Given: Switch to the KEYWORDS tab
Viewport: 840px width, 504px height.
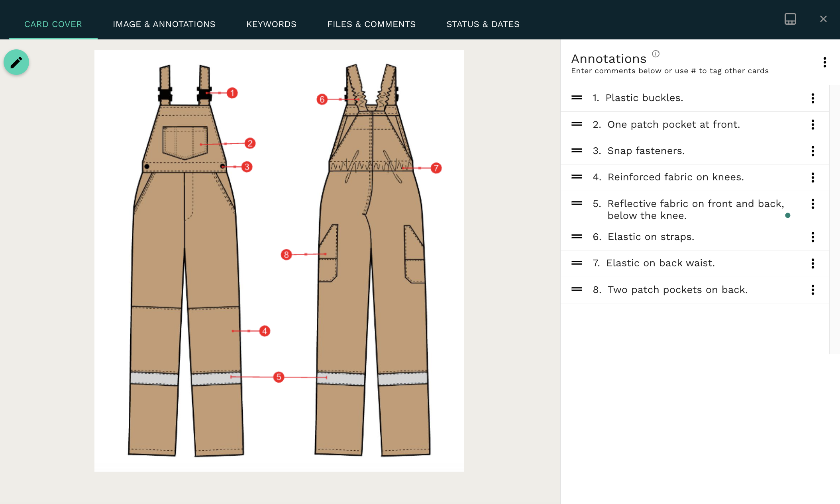Looking at the screenshot, I should pos(271,24).
